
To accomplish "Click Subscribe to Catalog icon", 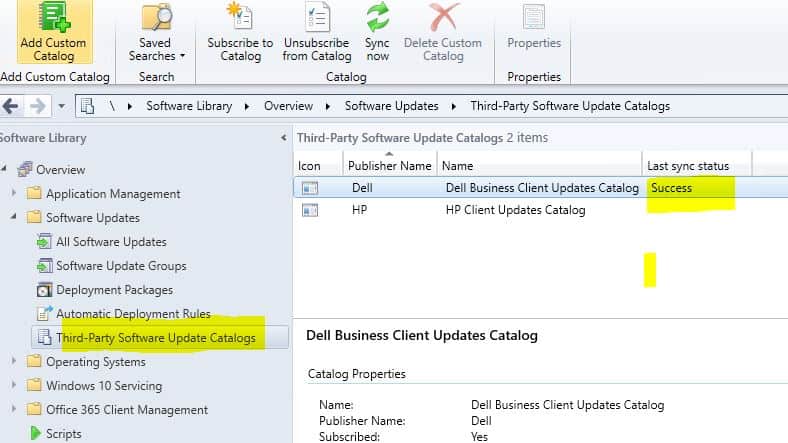I will pos(240,16).
